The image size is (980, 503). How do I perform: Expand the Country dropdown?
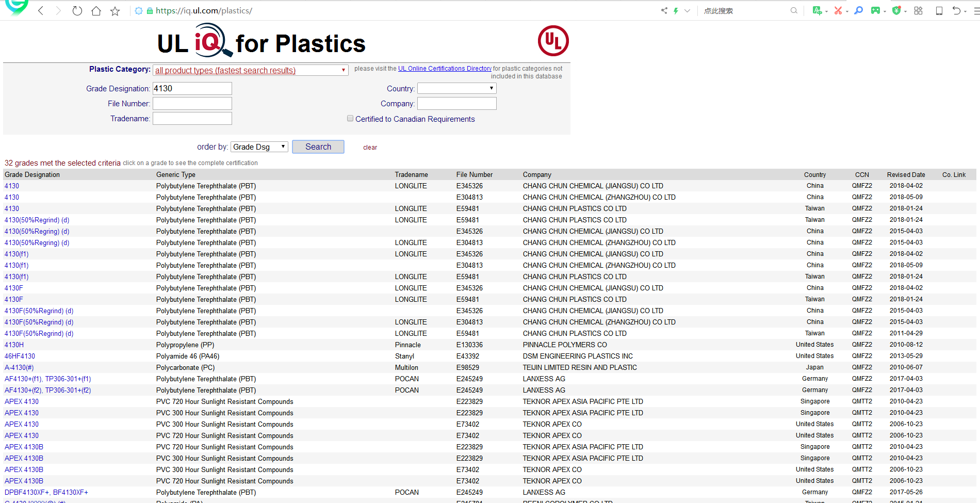point(456,88)
